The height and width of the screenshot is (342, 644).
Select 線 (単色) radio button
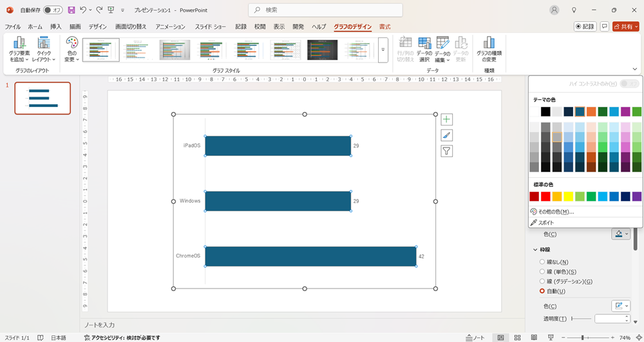point(542,272)
